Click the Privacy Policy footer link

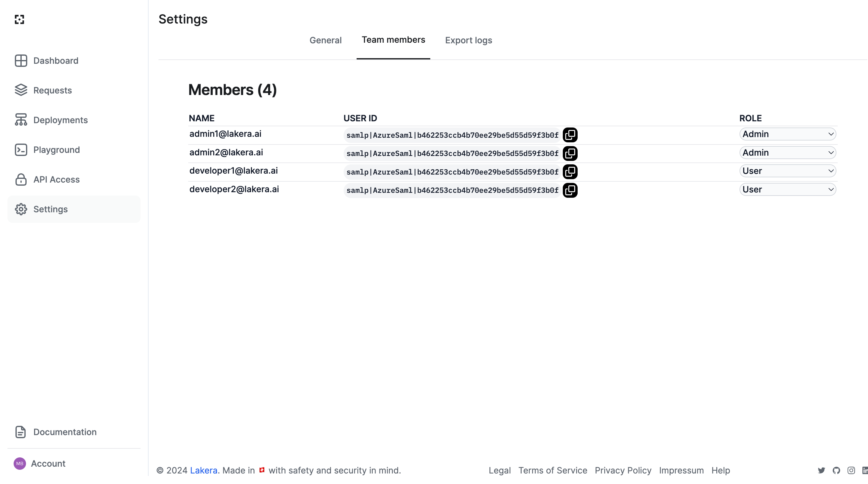[623, 470]
